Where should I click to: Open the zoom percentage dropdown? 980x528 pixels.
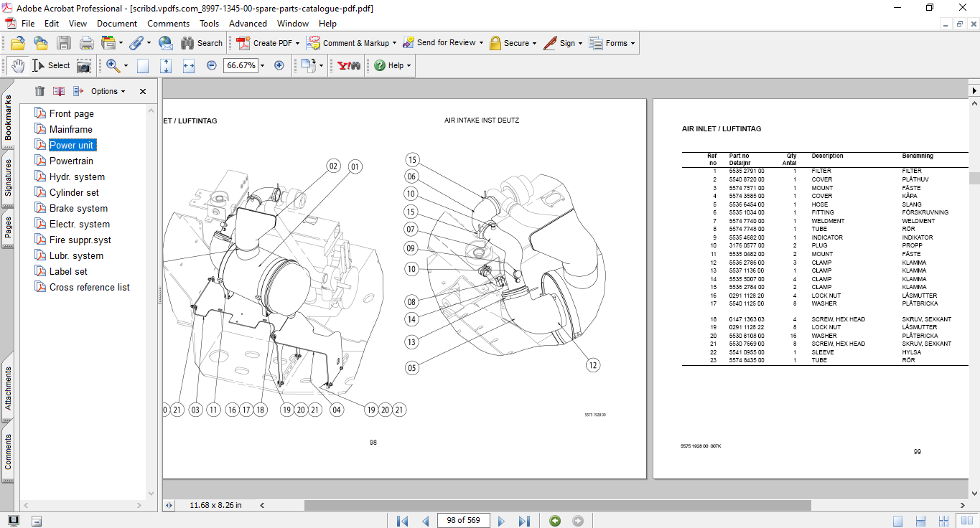click(262, 65)
